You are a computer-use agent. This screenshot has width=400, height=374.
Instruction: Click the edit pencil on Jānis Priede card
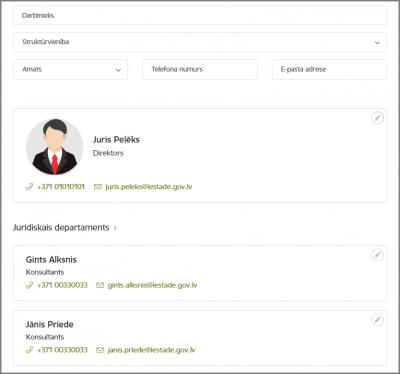point(377,320)
